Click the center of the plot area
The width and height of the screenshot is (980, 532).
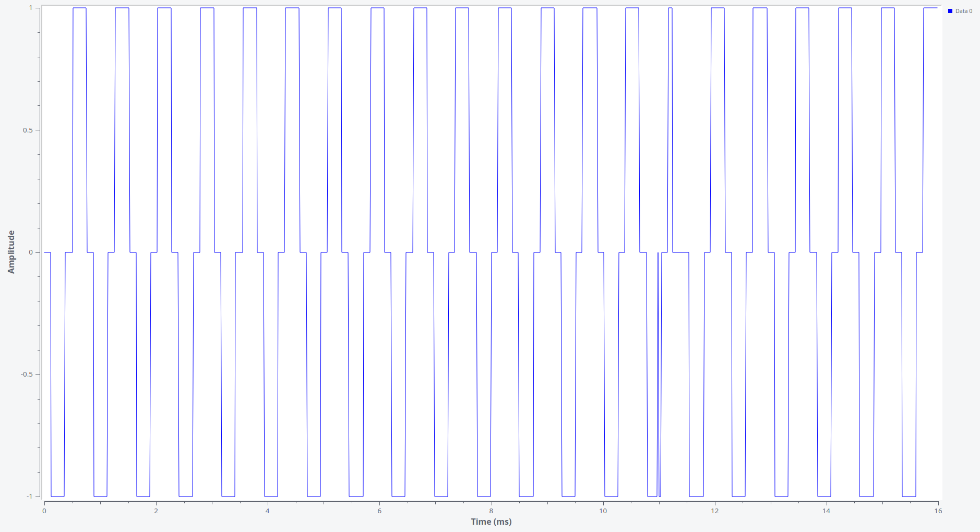(491, 252)
